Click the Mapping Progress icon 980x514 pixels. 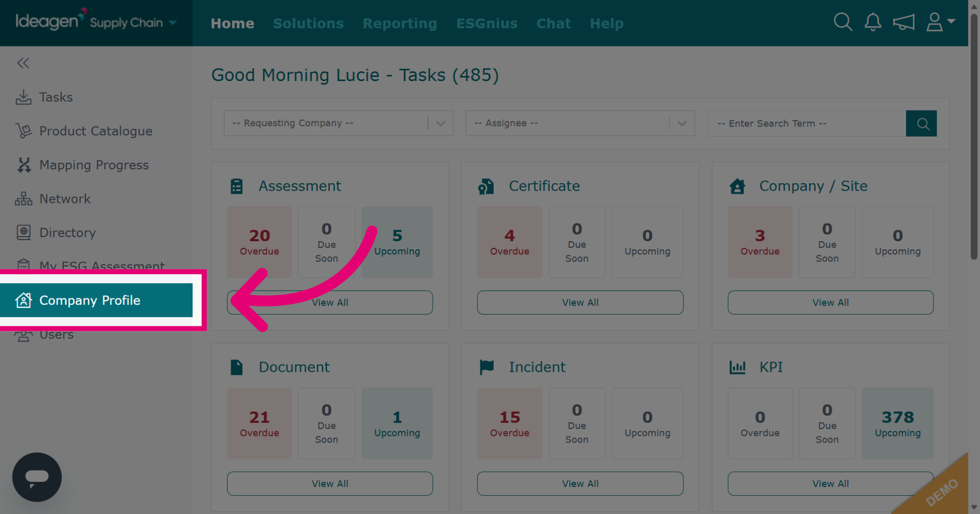click(x=24, y=165)
